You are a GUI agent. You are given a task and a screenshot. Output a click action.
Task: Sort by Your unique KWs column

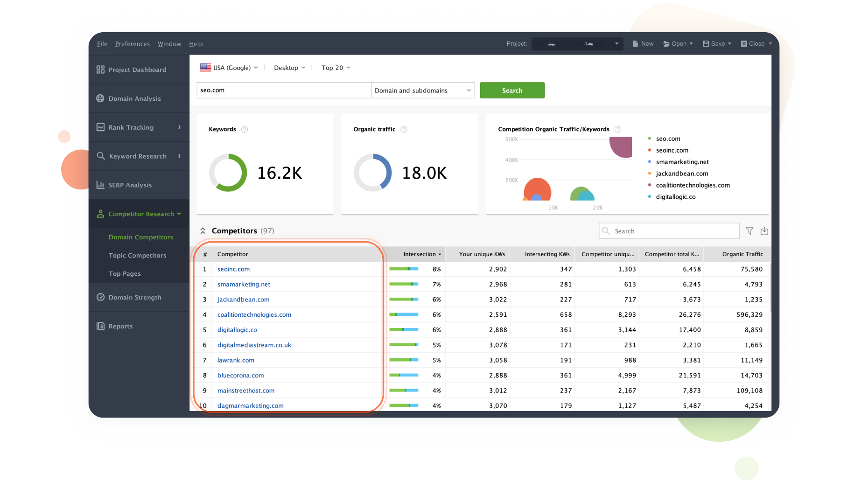tap(478, 254)
